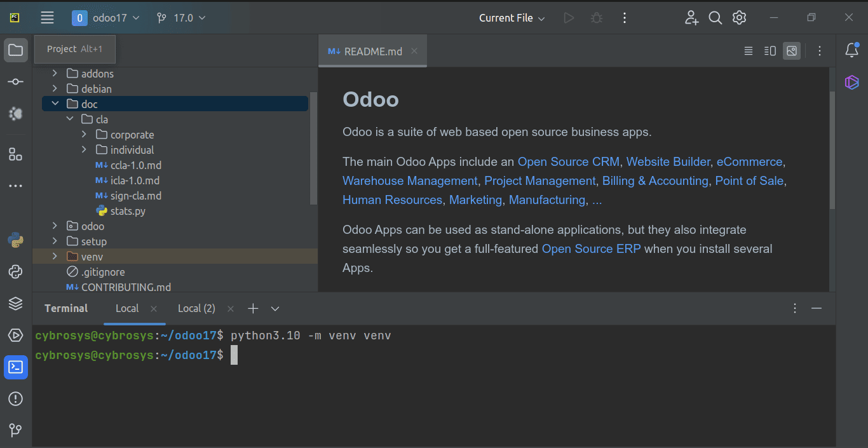868x448 pixels.
Task: Switch to the Local (2) terminal tab
Action: click(x=196, y=308)
